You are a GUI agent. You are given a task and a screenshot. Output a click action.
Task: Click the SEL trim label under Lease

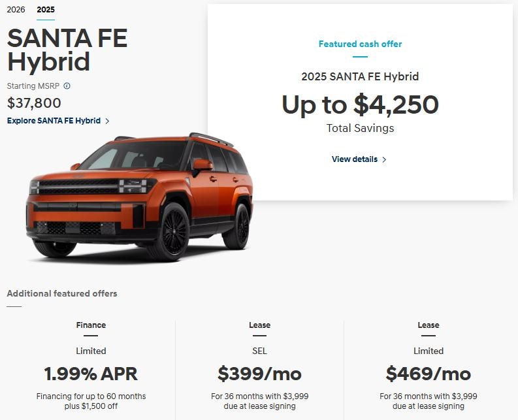[259, 351]
